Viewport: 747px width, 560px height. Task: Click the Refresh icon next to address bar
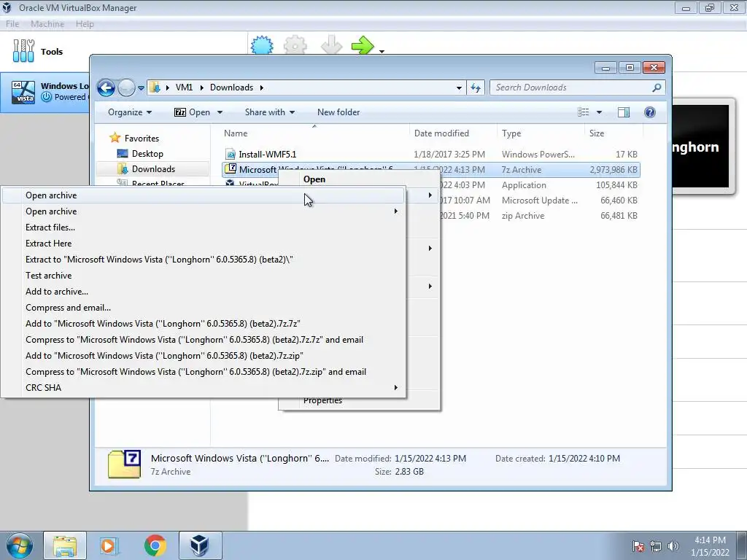tap(476, 87)
